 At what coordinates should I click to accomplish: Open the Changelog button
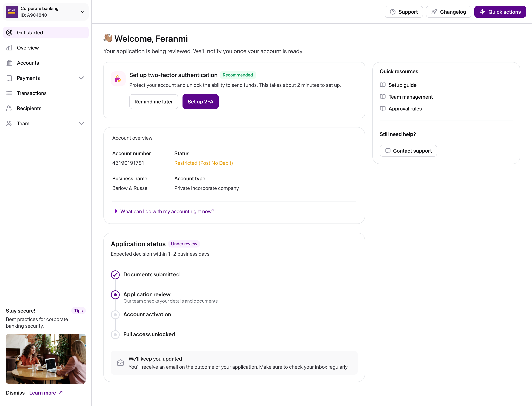tap(448, 12)
